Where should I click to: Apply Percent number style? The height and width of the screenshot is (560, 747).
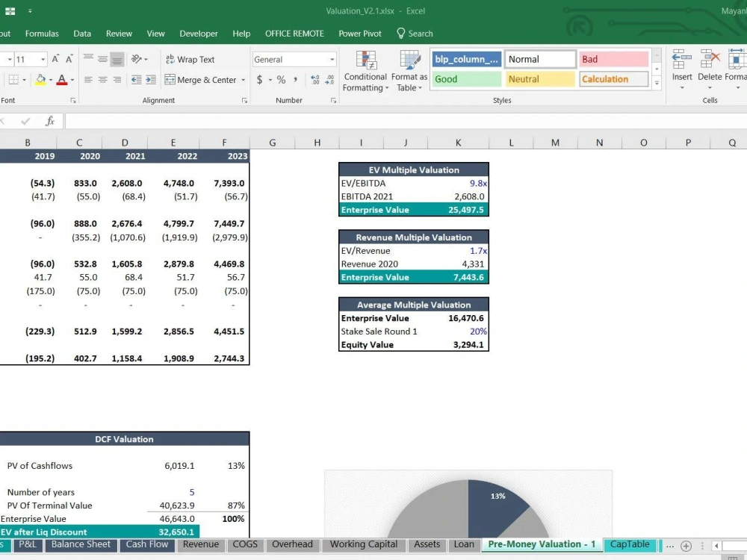pyautogui.click(x=281, y=80)
